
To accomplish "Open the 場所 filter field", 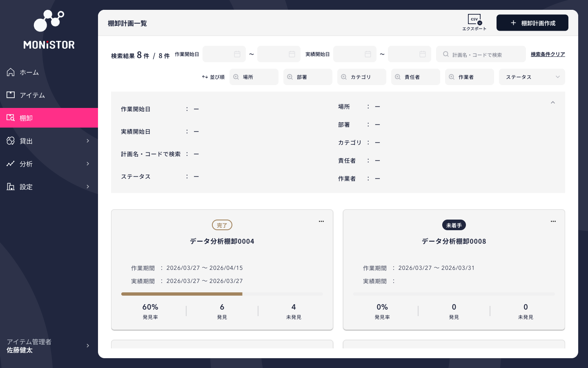I will [254, 77].
